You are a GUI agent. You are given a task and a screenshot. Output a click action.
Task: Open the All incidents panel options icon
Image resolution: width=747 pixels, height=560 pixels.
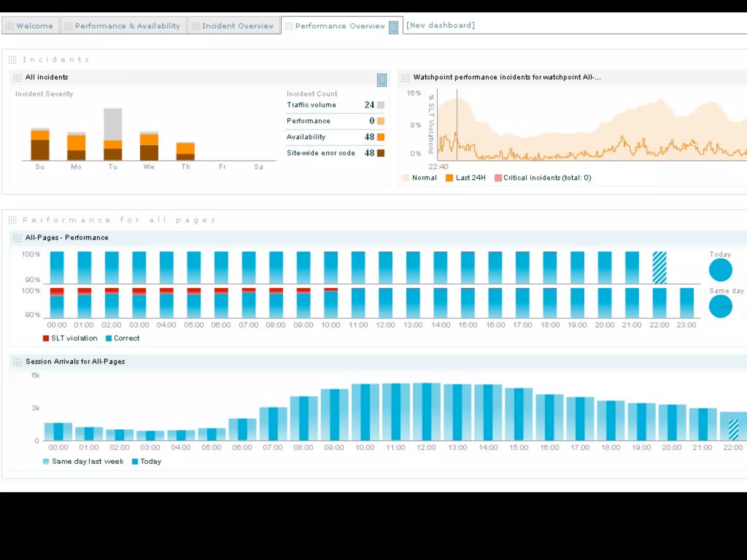point(382,80)
